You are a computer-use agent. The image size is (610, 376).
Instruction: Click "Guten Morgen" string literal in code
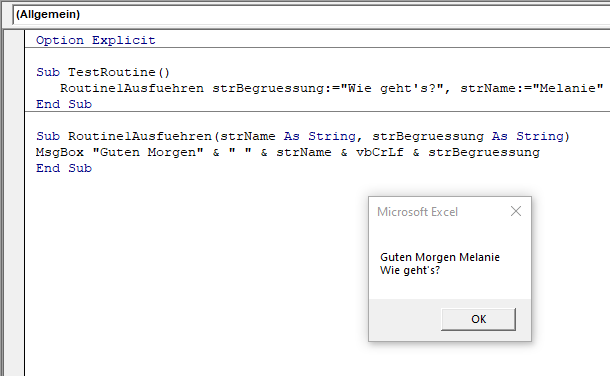148,152
